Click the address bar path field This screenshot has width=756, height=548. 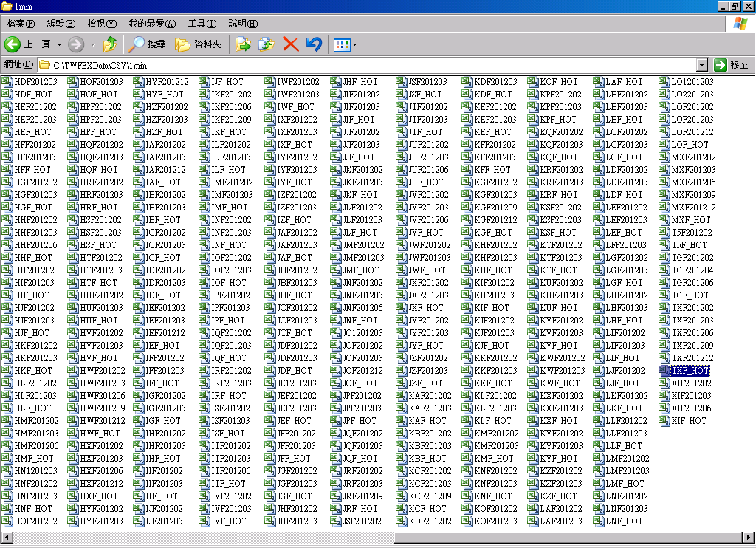click(366, 65)
